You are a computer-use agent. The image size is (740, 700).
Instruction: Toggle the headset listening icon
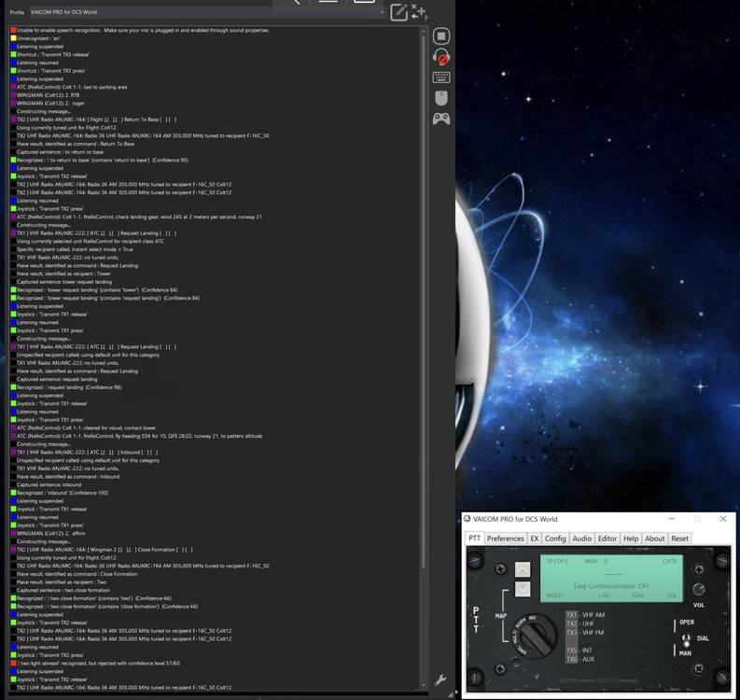[x=441, y=57]
